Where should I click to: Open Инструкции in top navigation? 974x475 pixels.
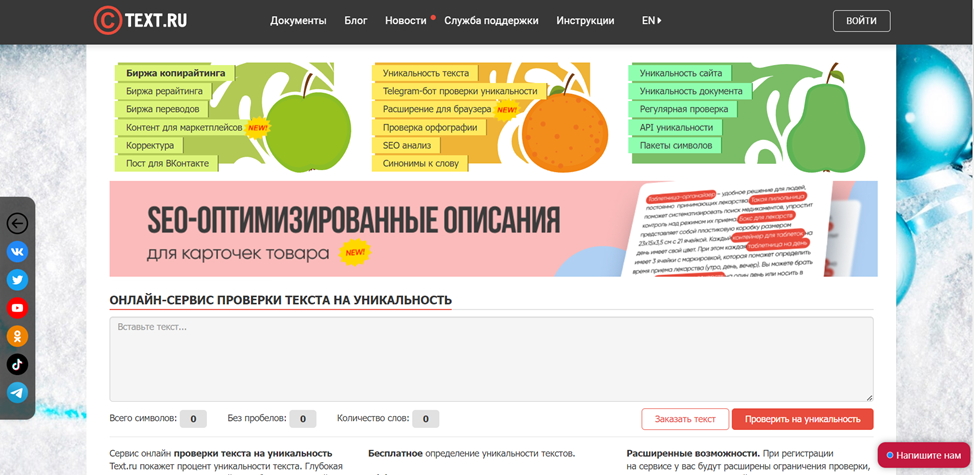point(585,20)
